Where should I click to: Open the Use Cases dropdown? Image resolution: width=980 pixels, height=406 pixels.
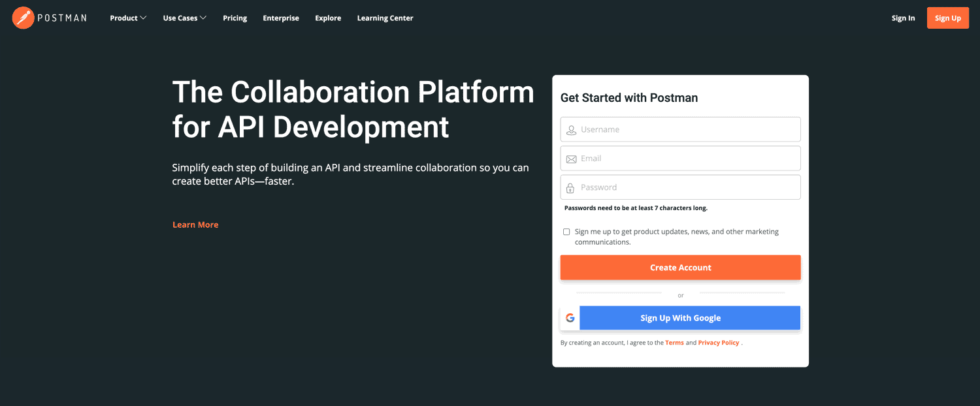click(184, 18)
